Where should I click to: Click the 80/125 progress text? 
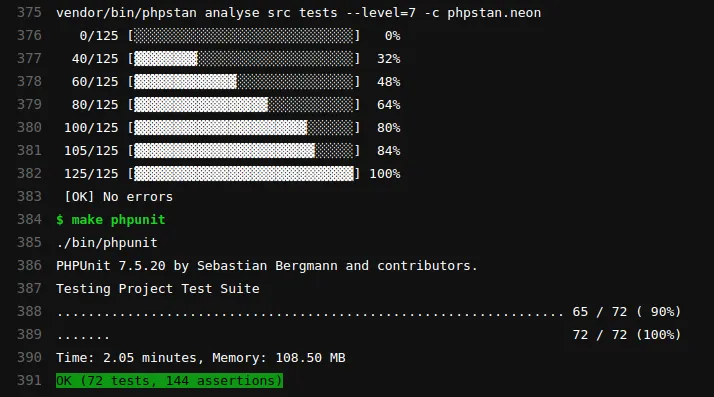[95, 105]
